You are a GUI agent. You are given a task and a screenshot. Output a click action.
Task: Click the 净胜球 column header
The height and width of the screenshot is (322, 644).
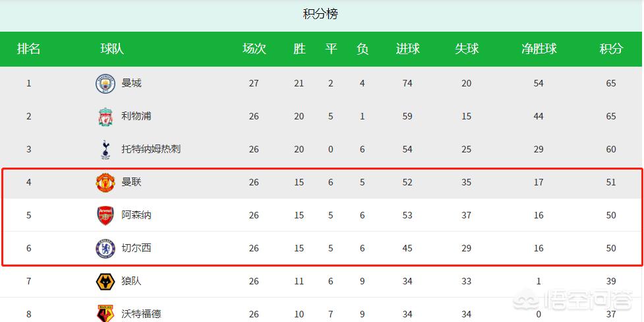(x=539, y=49)
